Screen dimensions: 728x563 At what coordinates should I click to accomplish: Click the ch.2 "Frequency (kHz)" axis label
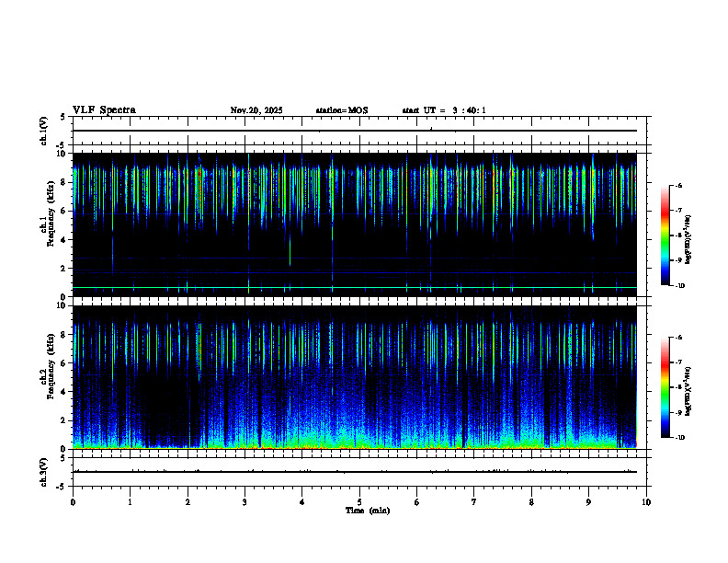pyautogui.click(x=51, y=366)
